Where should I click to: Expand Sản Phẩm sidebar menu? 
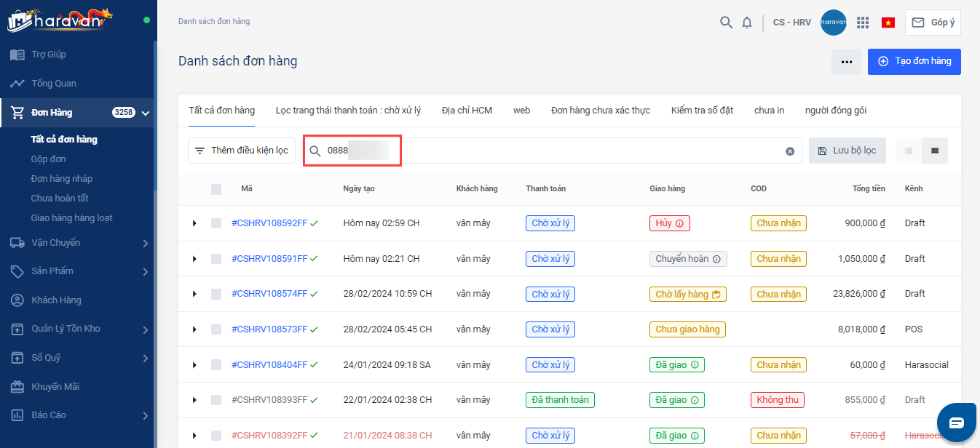[x=145, y=271]
